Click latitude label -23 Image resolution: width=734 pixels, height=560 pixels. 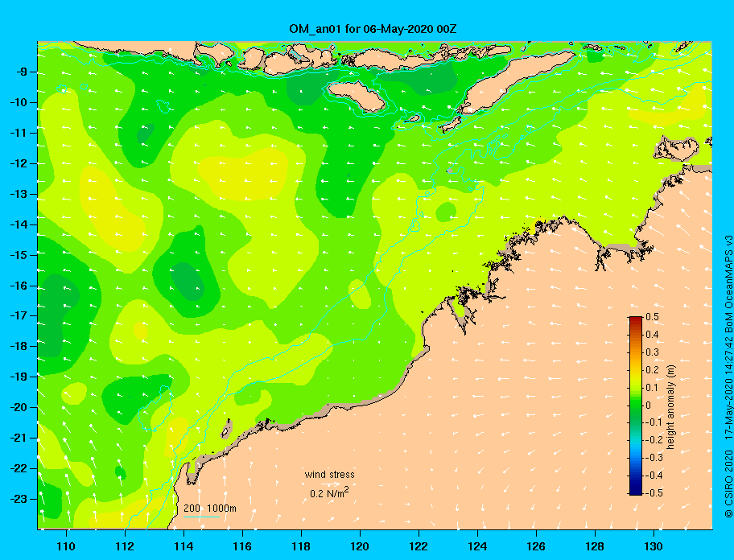19,499
